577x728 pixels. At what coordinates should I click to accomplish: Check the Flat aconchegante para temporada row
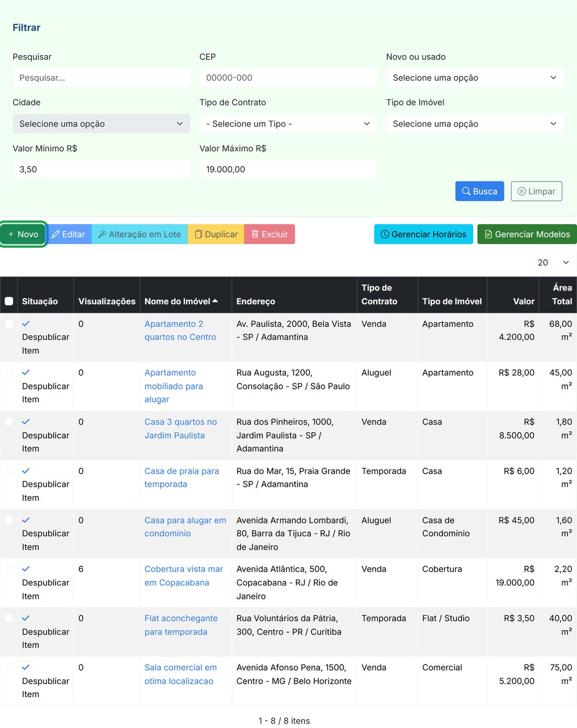[x=9, y=618]
